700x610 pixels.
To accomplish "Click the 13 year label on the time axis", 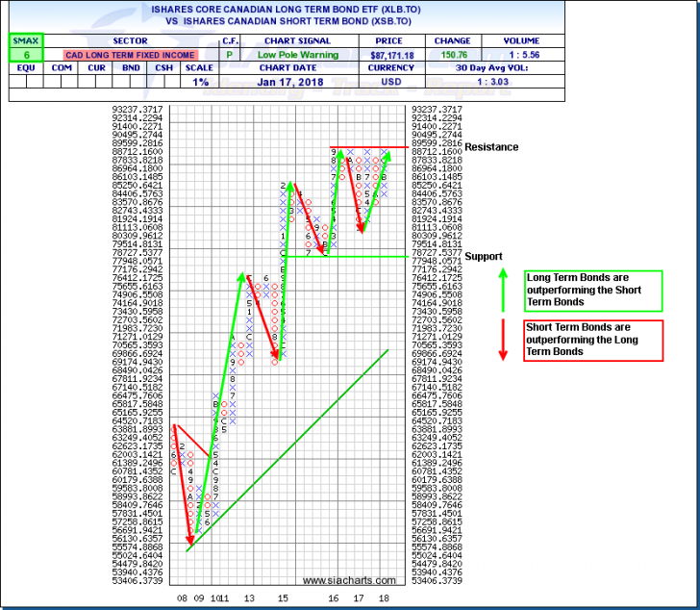I will tap(249, 597).
